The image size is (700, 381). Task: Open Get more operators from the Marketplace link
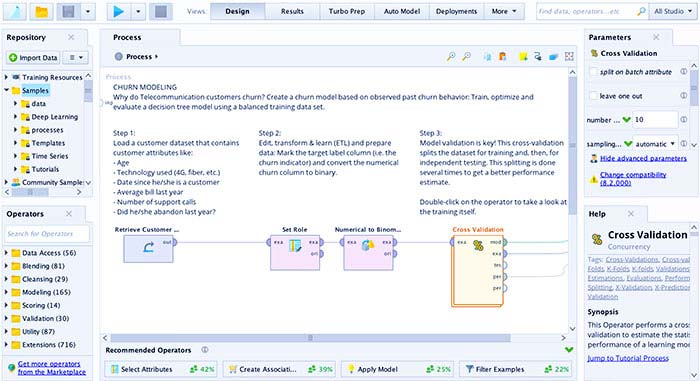52,368
